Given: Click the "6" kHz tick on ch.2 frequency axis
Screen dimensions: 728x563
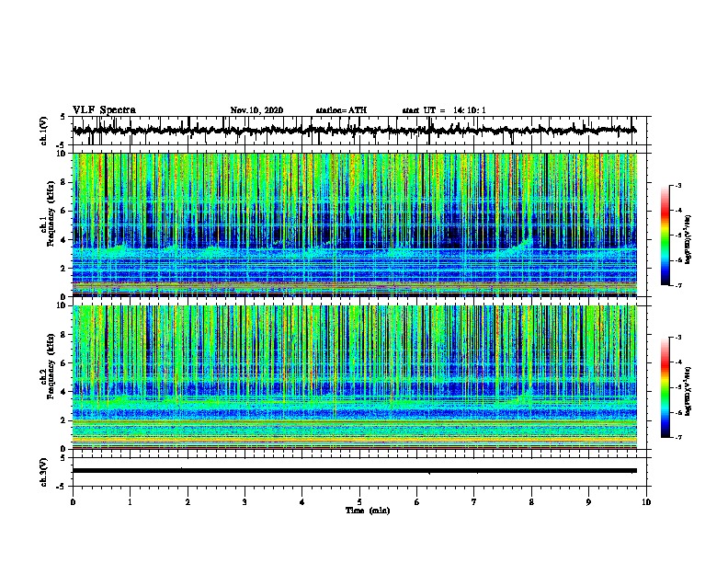Looking at the screenshot, I should click(x=63, y=363).
